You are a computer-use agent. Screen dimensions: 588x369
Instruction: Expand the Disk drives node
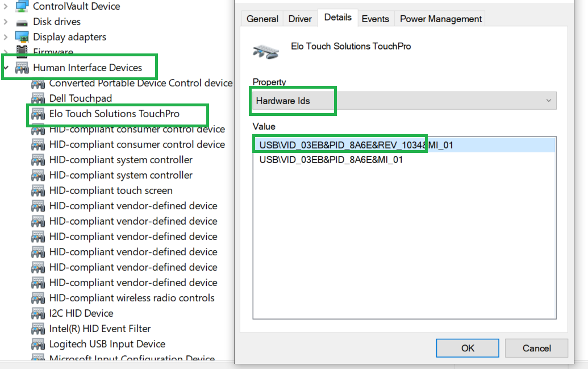[6, 22]
